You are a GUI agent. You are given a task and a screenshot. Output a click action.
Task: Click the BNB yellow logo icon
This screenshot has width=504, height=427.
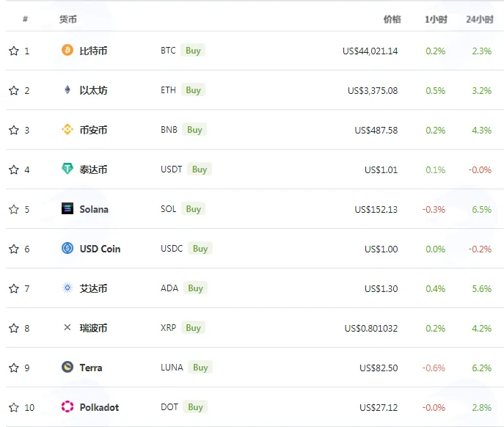67,129
